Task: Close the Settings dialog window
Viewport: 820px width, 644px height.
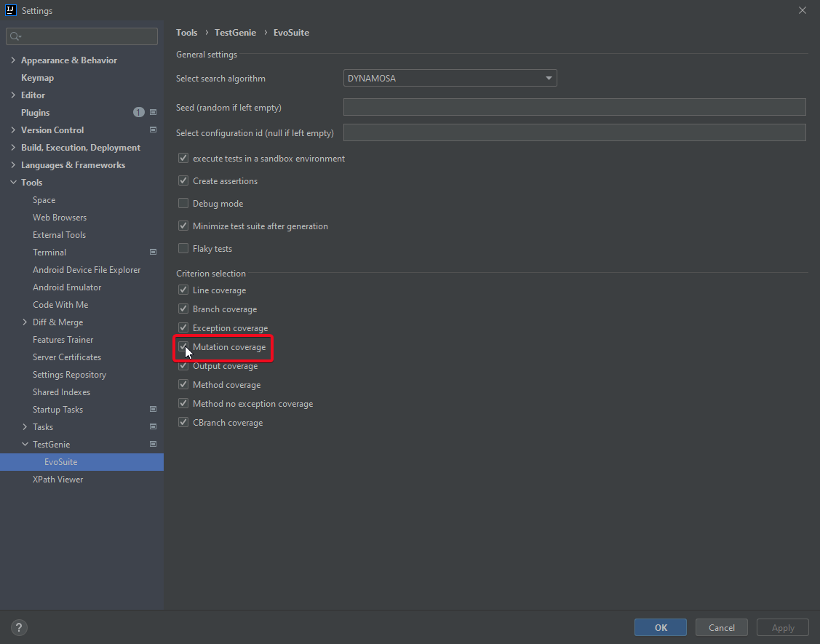Action: pos(803,10)
